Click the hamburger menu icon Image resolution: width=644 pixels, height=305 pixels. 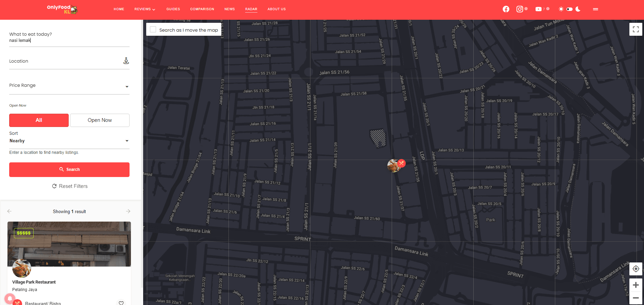(595, 9)
